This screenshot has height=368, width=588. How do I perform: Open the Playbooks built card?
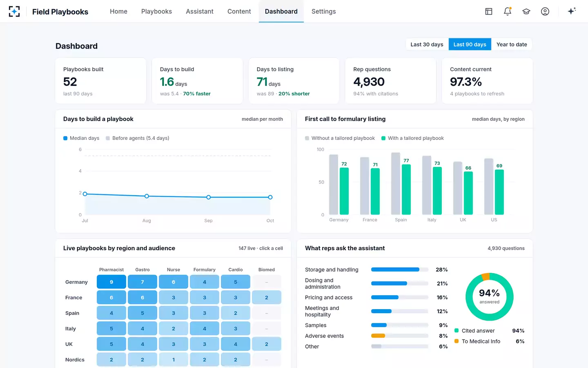coord(101,81)
